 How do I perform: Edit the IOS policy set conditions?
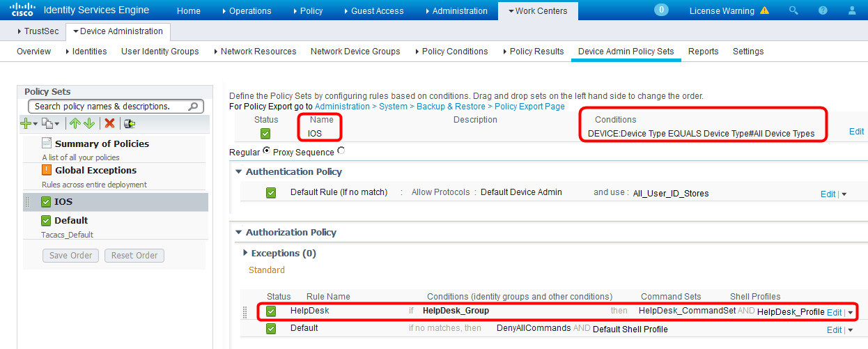pos(856,132)
